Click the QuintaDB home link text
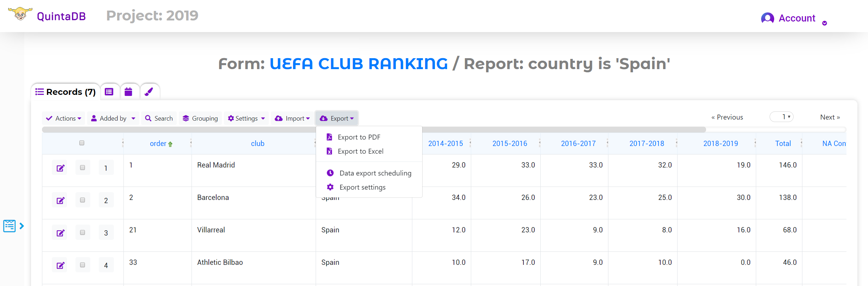Screen dimensions: 868x286 pyautogui.click(x=61, y=16)
